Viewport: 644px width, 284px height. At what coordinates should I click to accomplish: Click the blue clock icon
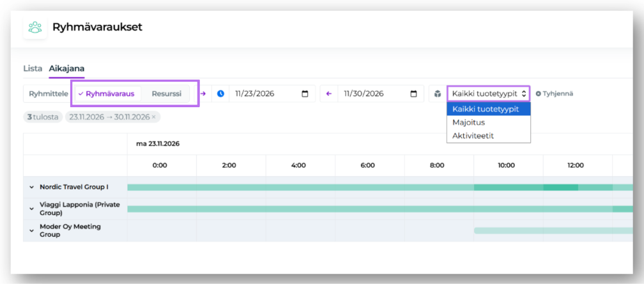tap(220, 94)
